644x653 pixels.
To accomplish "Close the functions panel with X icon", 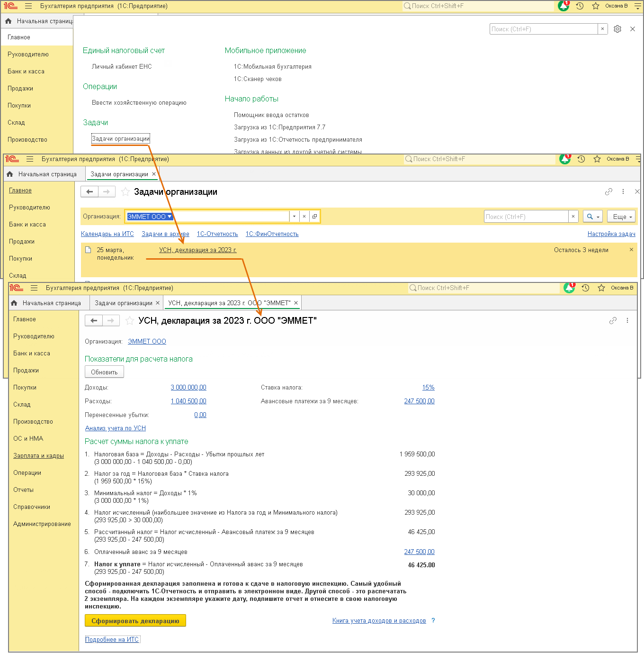I will [633, 29].
